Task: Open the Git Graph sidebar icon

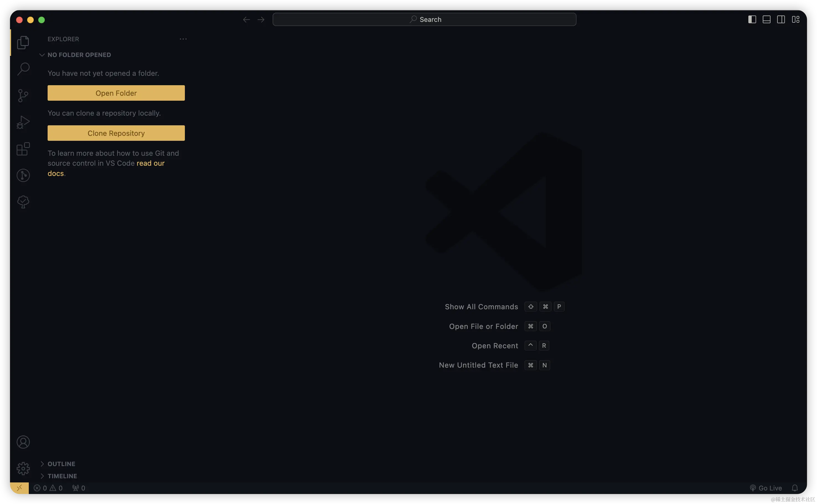Action: [23, 175]
